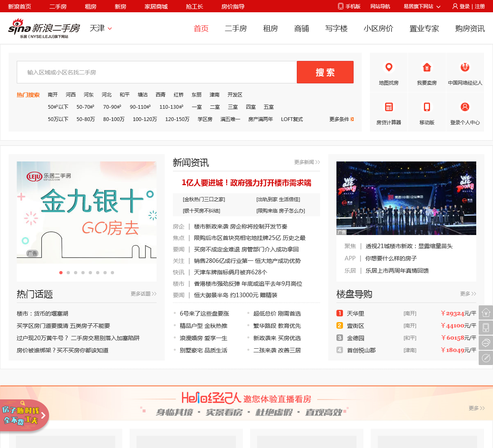This screenshot has width=493, height=448.
Task: Filter by 南开 district
Action: (53, 94)
